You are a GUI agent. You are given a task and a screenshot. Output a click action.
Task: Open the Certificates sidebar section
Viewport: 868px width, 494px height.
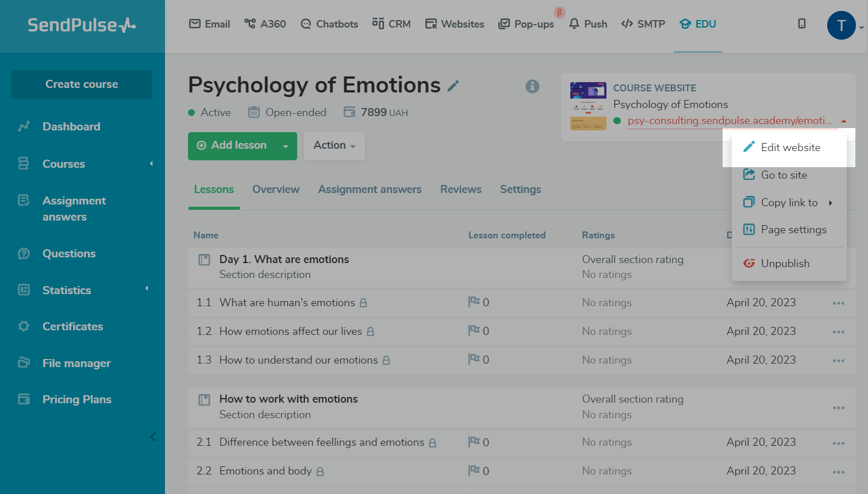[x=72, y=326]
